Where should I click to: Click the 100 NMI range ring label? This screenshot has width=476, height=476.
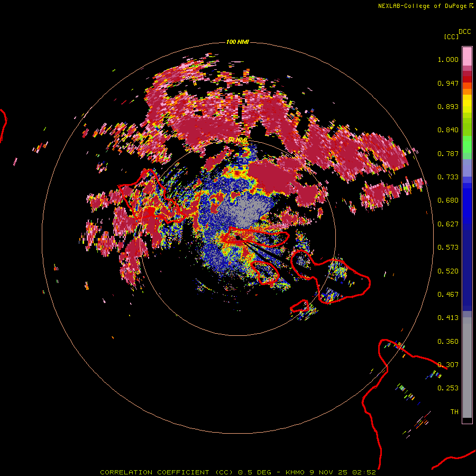237,42
